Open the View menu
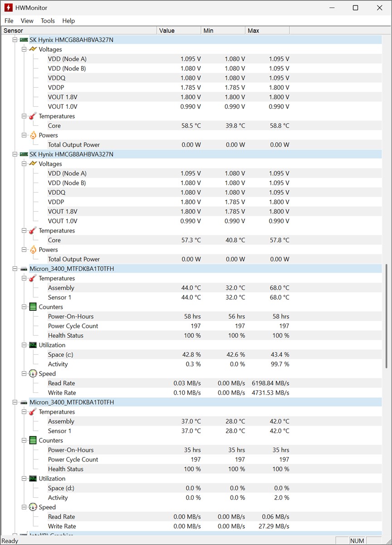This screenshot has width=392, height=545. coord(27,21)
